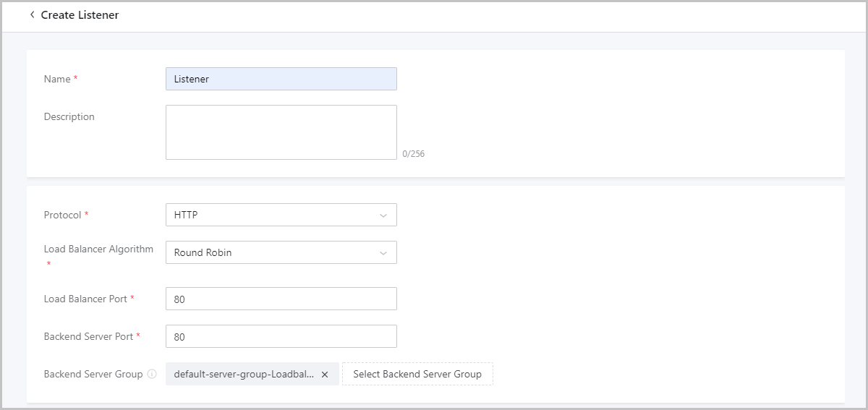Click into the Description text area
Screen dimensions: 868x410
281,132
